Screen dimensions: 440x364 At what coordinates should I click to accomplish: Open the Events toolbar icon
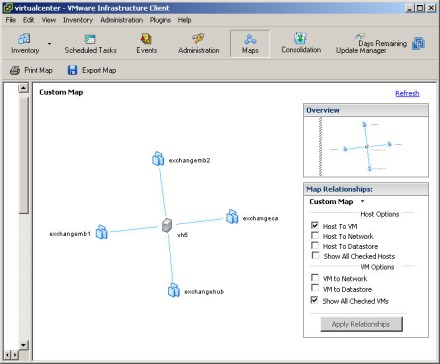pyautogui.click(x=146, y=39)
